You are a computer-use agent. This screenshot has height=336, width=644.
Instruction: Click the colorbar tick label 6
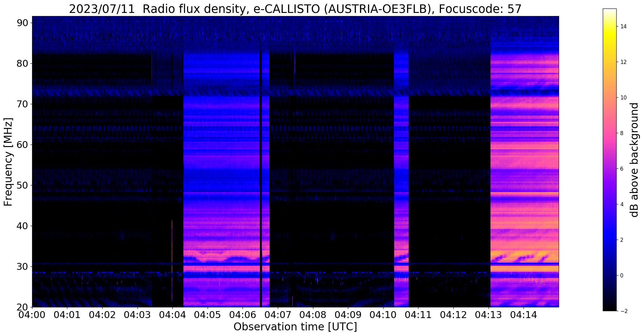click(621, 169)
